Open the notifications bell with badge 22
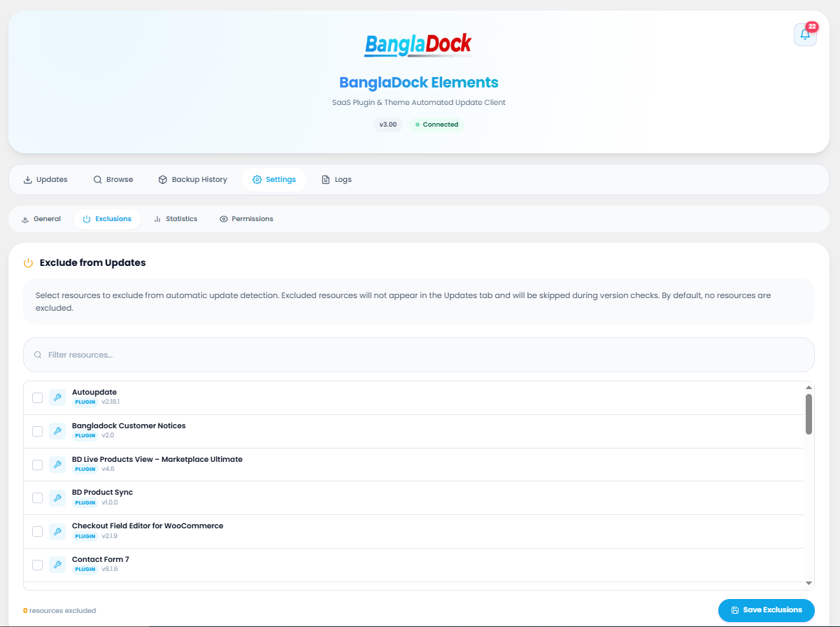The image size is (840, 627). click(805, 34)
